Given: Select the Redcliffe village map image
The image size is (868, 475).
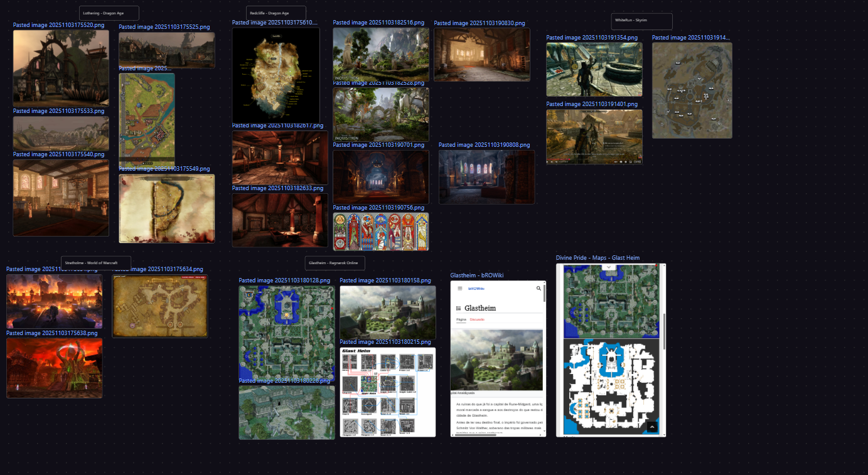Looking at the screenshot, I should tap(276, 75).
